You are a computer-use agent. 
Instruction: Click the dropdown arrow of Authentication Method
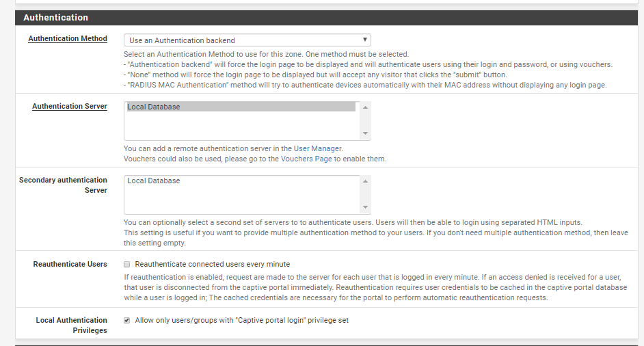364,40
